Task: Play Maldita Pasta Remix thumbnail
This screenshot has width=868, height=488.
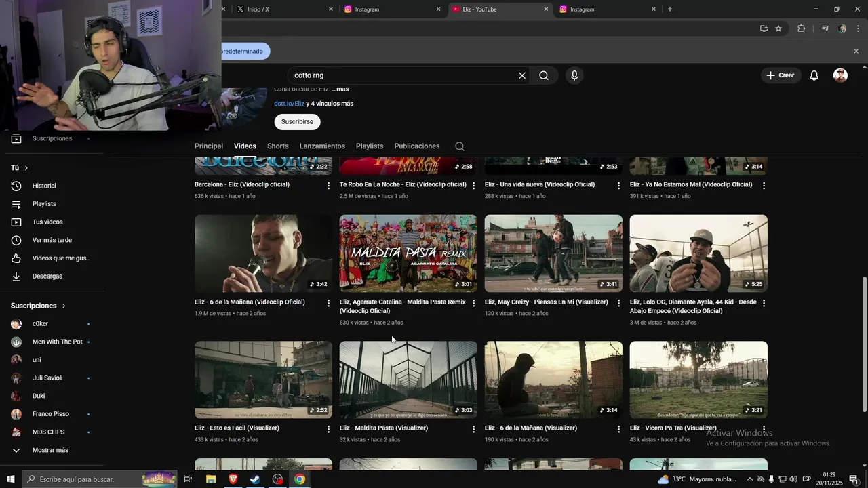Action: [x=408, y=253]
